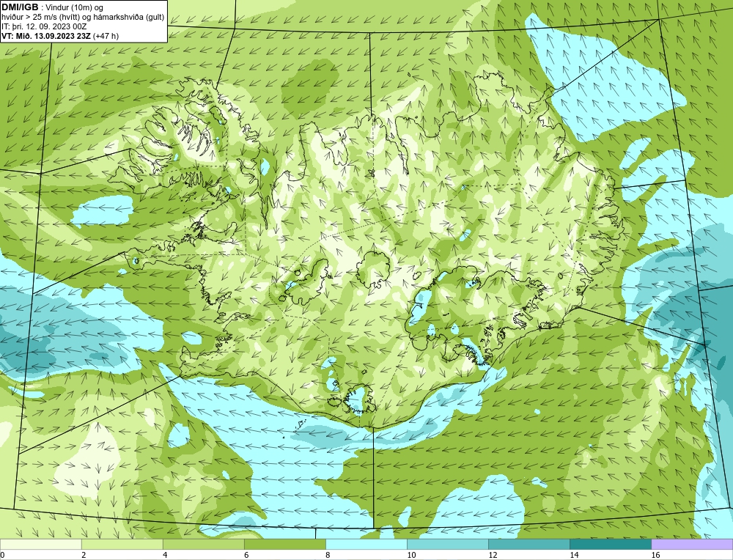Image resolution: width=733 pixels, height=560 pixels.
Task: Click the '(+47 h)' forecast offset text
Action: tap(106, 36)
